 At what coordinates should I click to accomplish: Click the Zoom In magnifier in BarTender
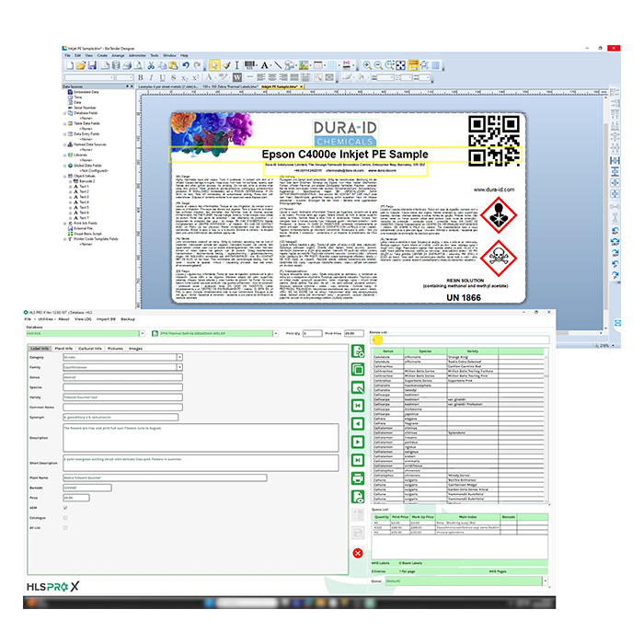coord(367,65)
